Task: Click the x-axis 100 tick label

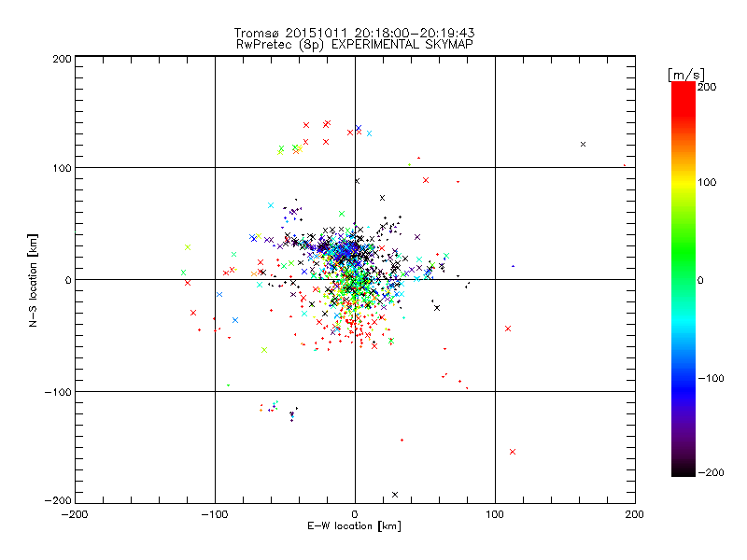Action: pyautogui.click(x=495, y=514)
